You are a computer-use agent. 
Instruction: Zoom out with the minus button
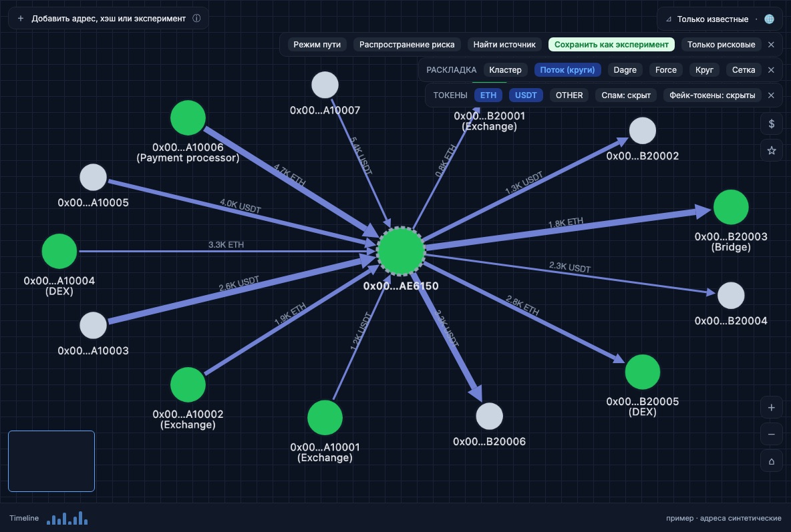(772, 434)
